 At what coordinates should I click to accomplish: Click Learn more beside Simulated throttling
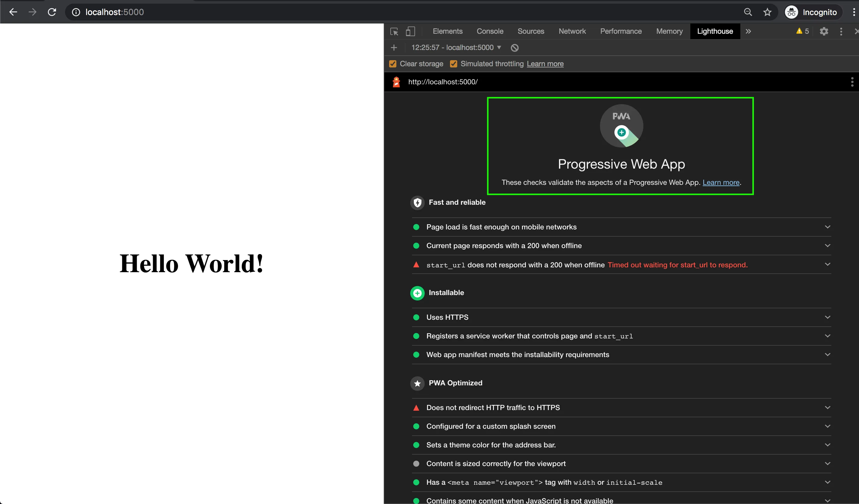[545, 64]
